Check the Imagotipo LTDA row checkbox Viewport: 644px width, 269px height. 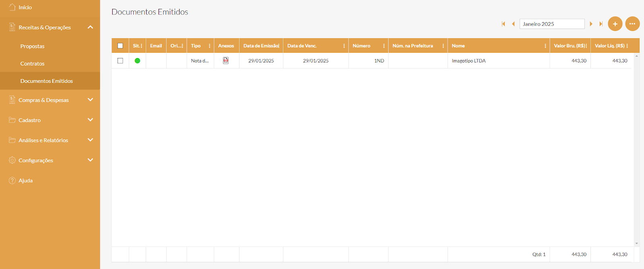click(x=120, y=61)
